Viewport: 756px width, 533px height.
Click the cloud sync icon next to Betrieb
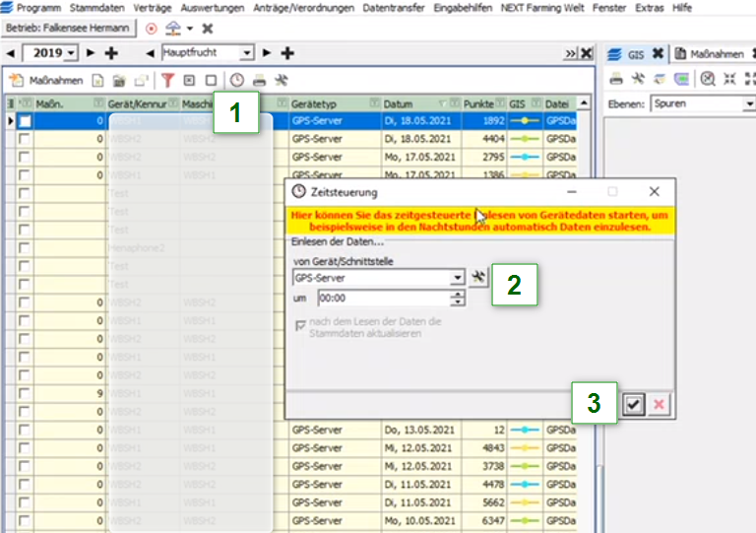pos(173,29)
